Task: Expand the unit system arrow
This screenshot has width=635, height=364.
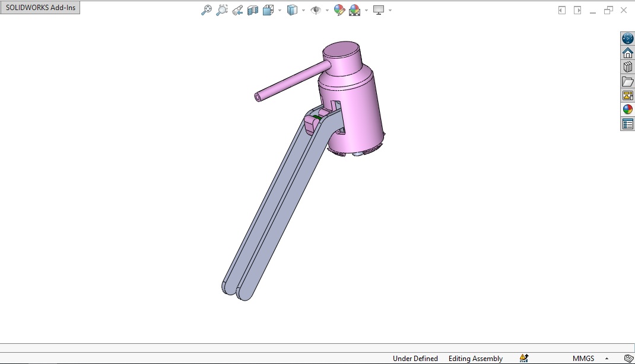Action: click(x=607, y=358)
